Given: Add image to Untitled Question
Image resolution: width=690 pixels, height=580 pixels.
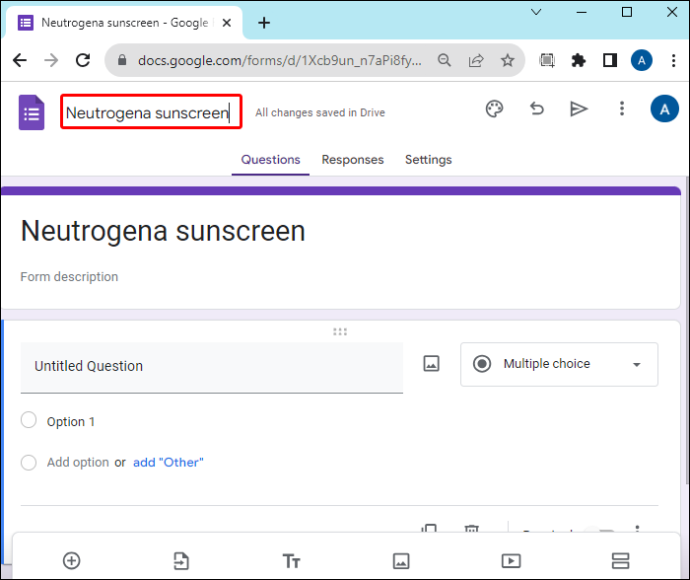Looking at the screenshot, I should pos(431,364).
